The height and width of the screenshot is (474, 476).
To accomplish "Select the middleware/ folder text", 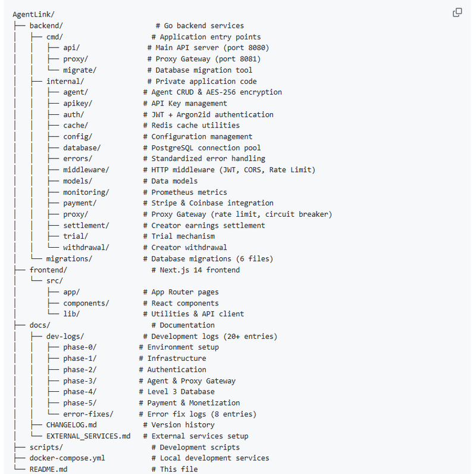I will 86,170.
